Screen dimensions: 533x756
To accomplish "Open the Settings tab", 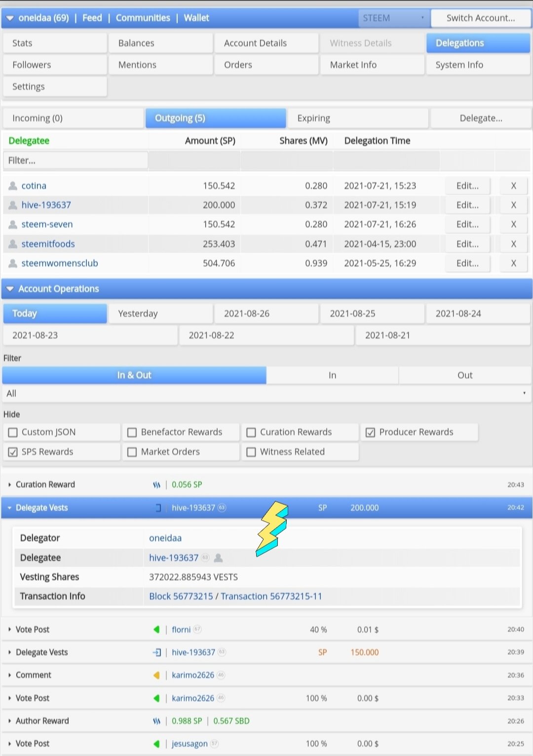I will (55, 86).
